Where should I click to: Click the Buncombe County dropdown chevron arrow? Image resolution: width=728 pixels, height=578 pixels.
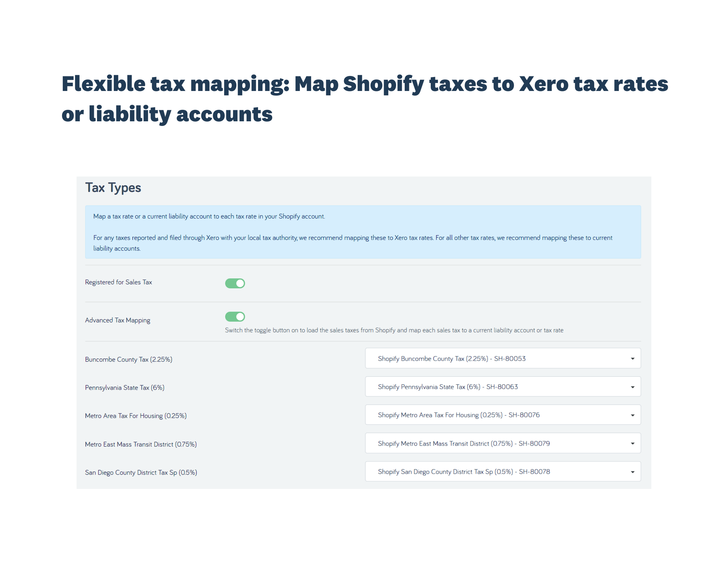(x=632, y=358)
